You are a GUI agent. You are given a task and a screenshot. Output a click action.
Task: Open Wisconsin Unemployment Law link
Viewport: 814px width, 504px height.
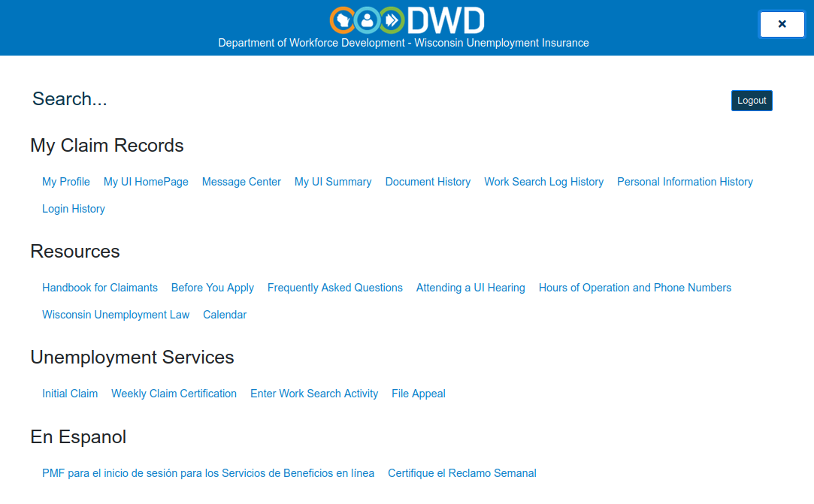116,315
